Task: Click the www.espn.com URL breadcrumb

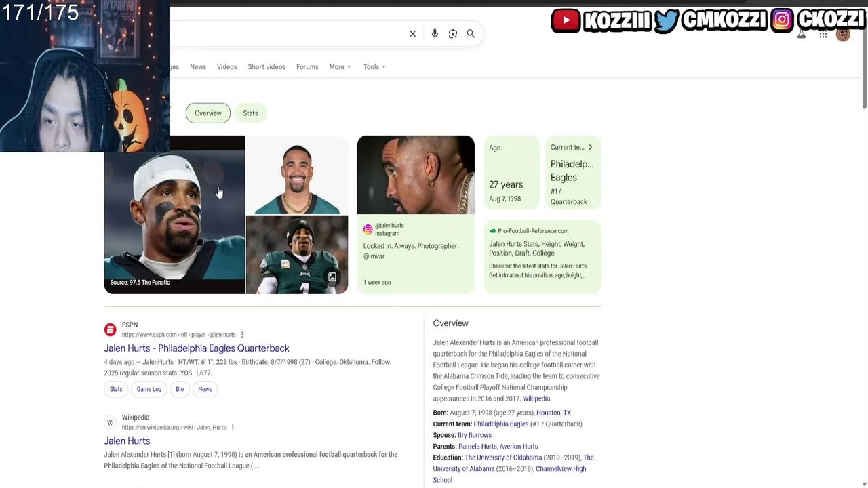Action: 179,335
